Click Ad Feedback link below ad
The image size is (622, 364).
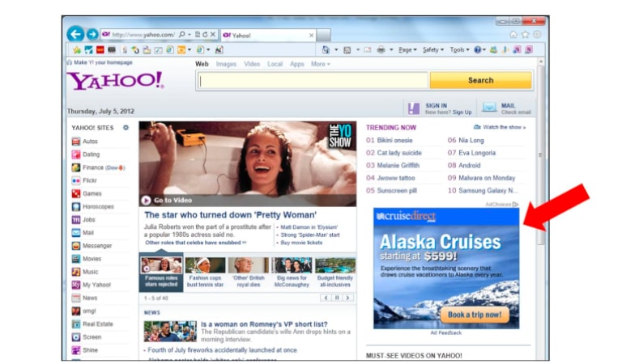click(446, 333)
